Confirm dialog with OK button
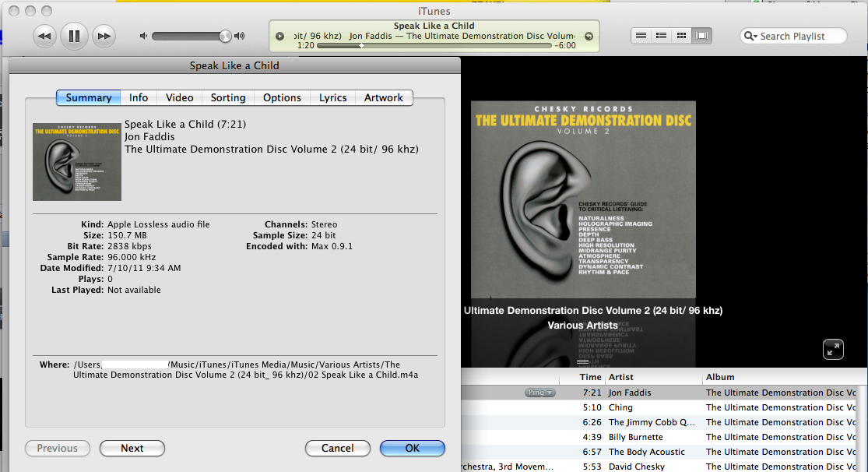This screenshot has width=868, height=472. point(413,448)
